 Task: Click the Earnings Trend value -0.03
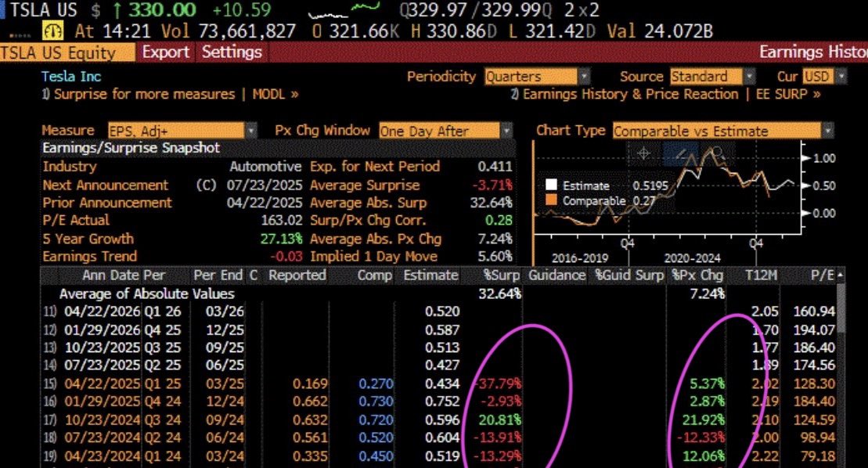[286, 257]
